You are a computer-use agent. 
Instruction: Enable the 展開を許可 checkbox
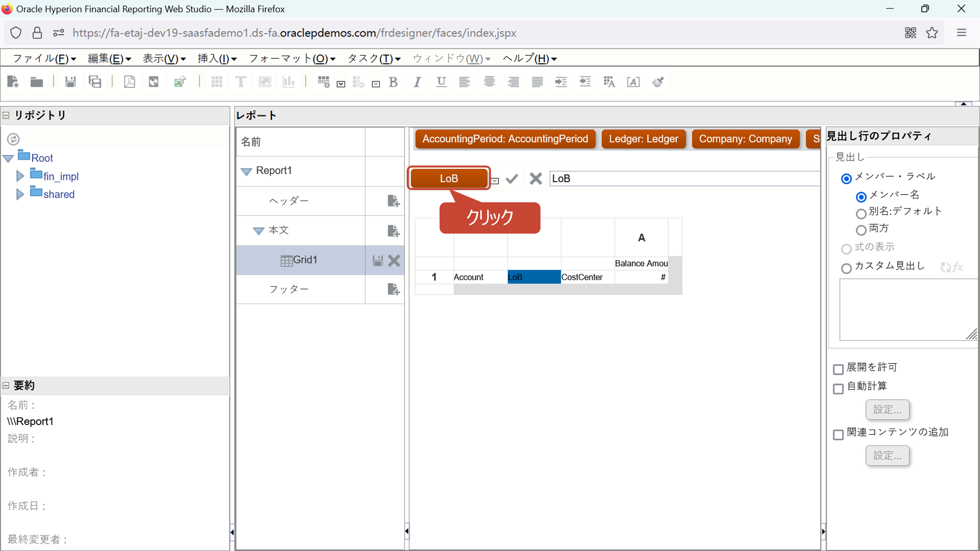838,369
